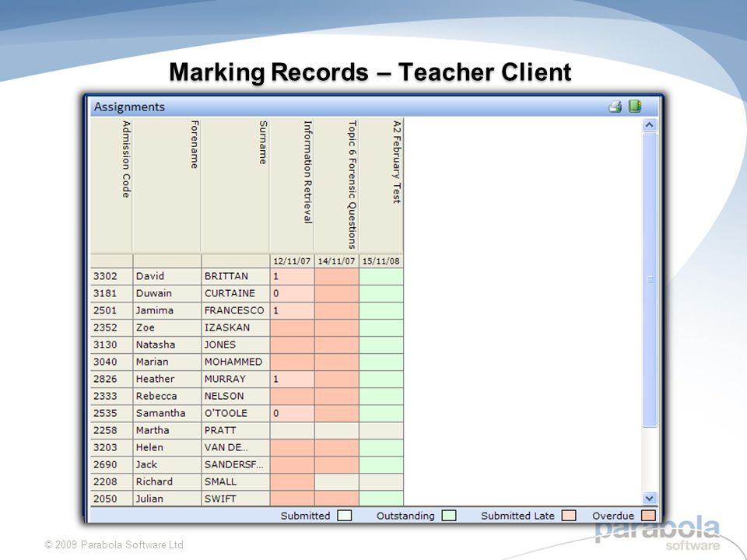This screenshot has height=560, width=747.
Task: Click the Outstanding legend color box
Action: coord(449,516)
